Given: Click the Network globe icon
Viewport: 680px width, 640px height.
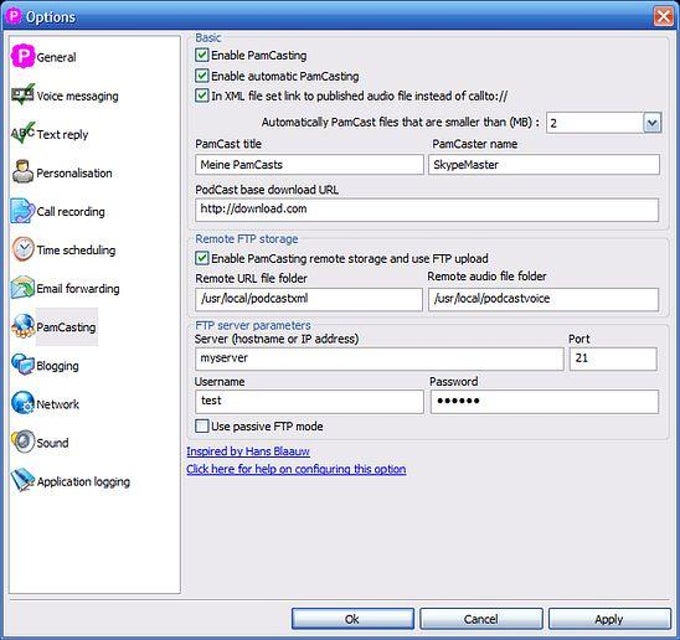Looking at the screenshot, I should 23,403.
